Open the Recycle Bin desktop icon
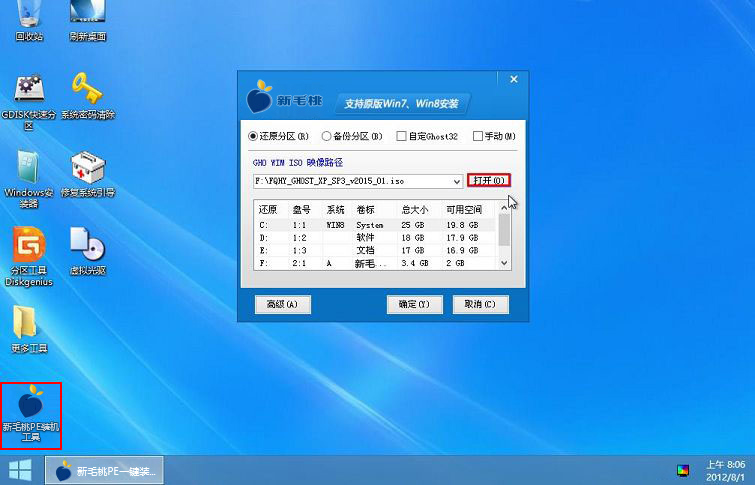This screenshot has height=485, width=755. 29,20
